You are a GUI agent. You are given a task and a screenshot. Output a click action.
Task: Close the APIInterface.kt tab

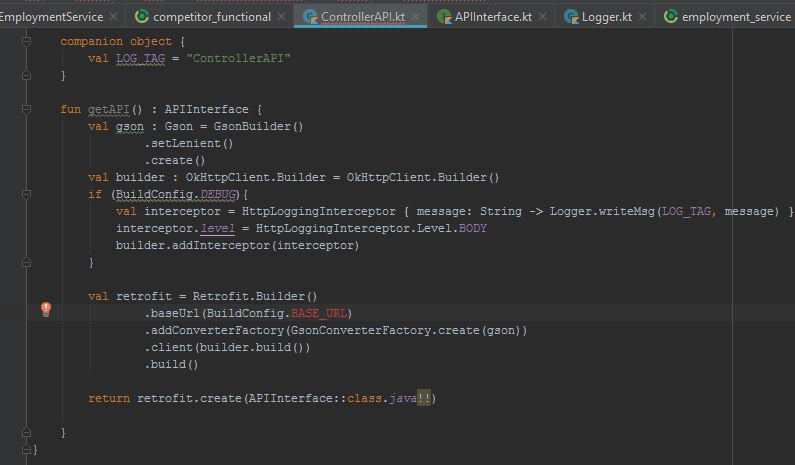pyautogui.click(x=543, y=17)
